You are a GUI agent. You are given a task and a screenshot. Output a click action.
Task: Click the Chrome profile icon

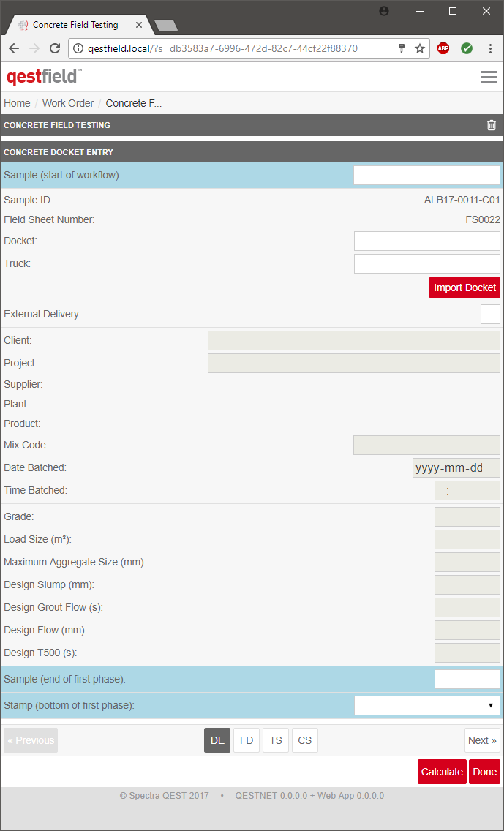coord(385,11)
